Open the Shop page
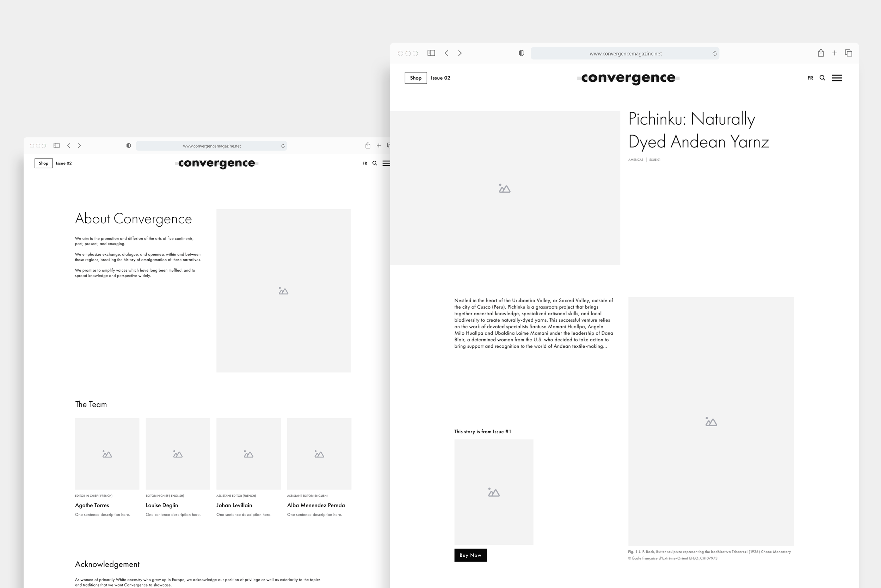The height and width of the screenshot is (588, 881). pos(415,78)
